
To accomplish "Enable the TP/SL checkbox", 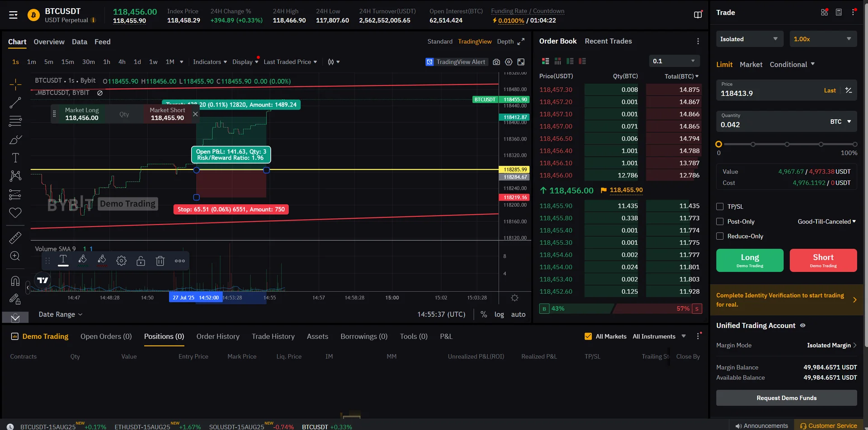I will (720, 206).
